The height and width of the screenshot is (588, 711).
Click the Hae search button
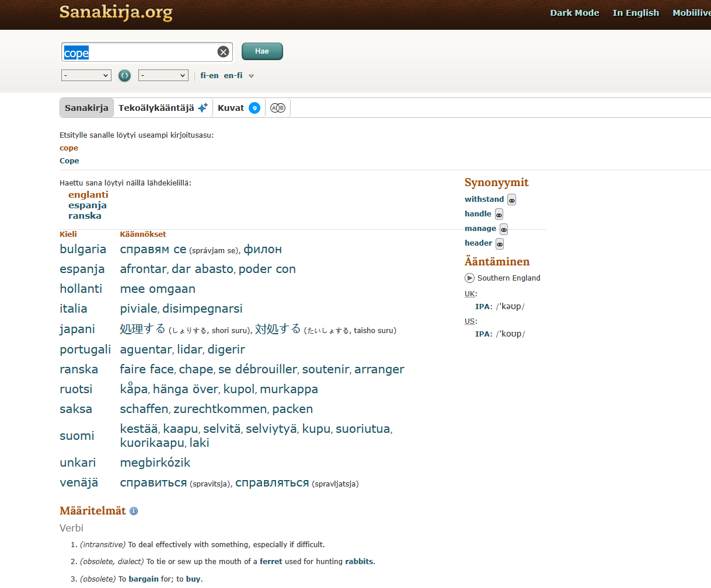(x=262, y=51)
